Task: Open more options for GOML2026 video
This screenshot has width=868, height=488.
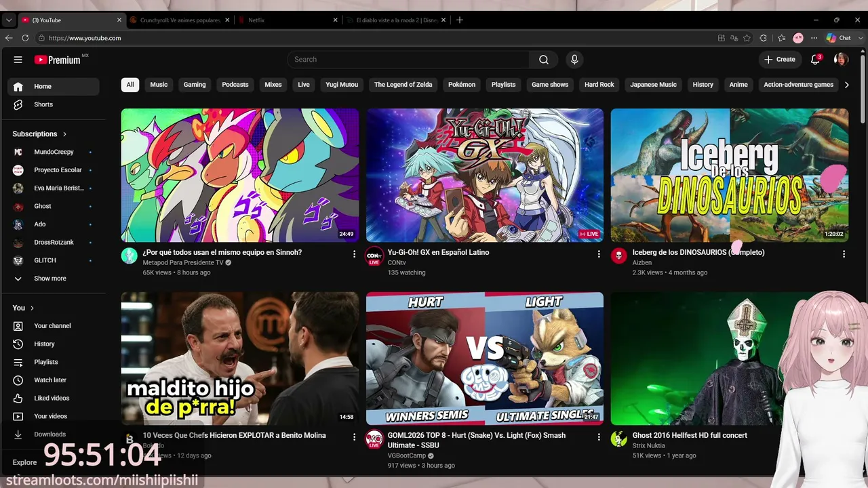Action: [599, 437]
